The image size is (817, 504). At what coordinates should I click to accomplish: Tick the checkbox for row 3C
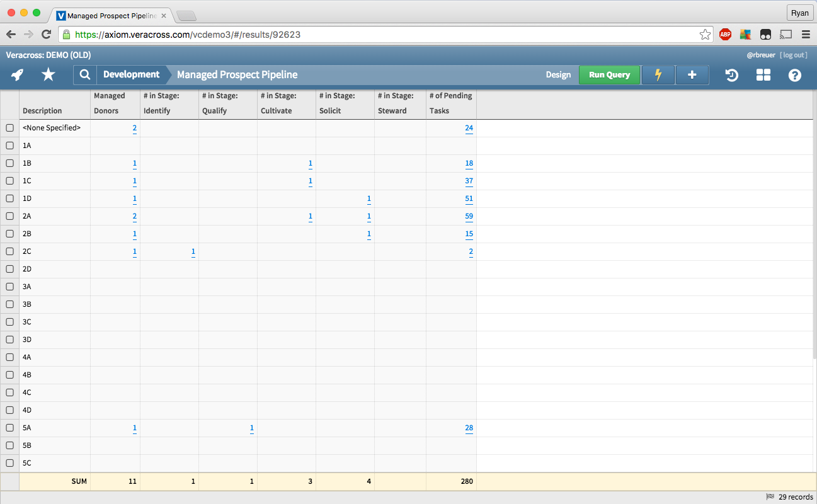coord(9,322)
